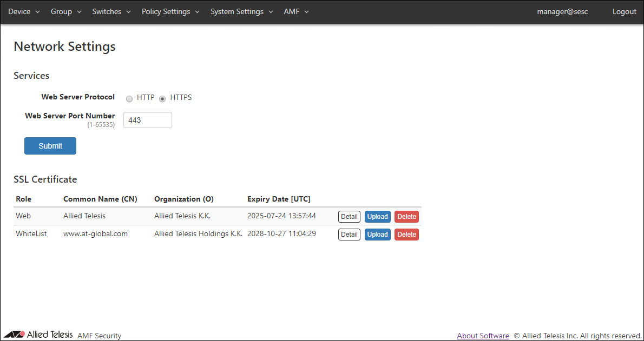Click the Allied Telesis logo in footer
Viewport: 644px width, 341px height.
click(x=38, y=335)
